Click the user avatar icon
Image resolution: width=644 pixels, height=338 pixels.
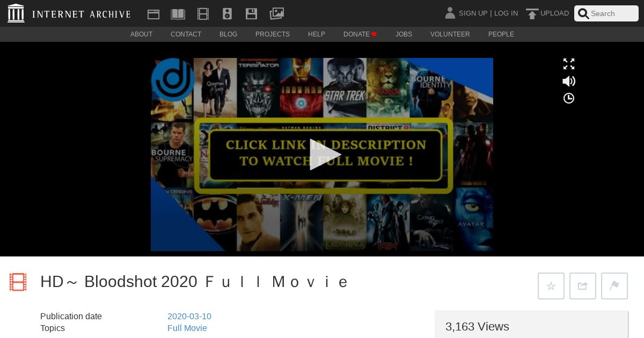click(x=450, y=13)
